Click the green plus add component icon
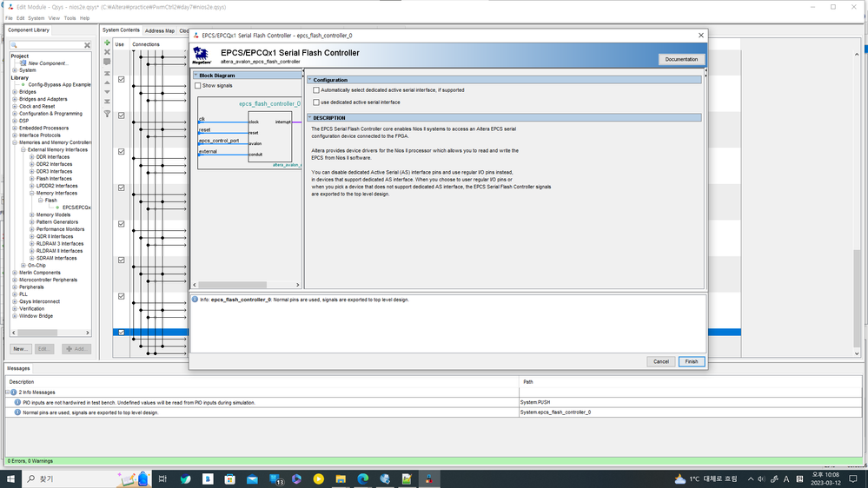 click(x=107, y=43)
